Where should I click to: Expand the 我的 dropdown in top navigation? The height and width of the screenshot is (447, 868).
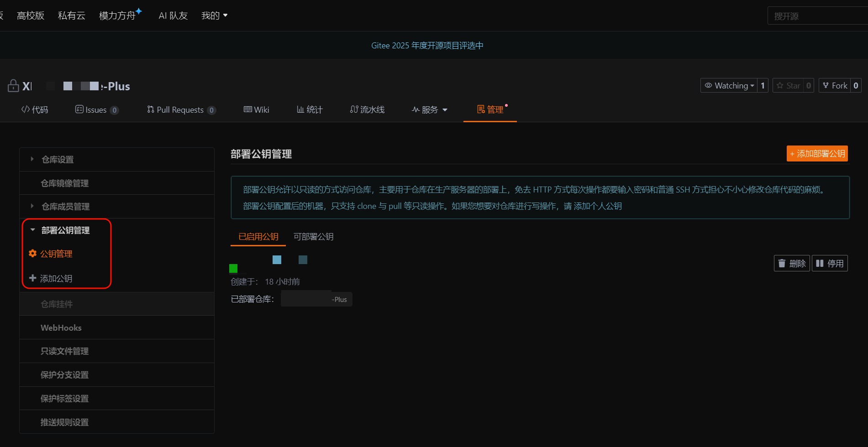click(215, 16)
